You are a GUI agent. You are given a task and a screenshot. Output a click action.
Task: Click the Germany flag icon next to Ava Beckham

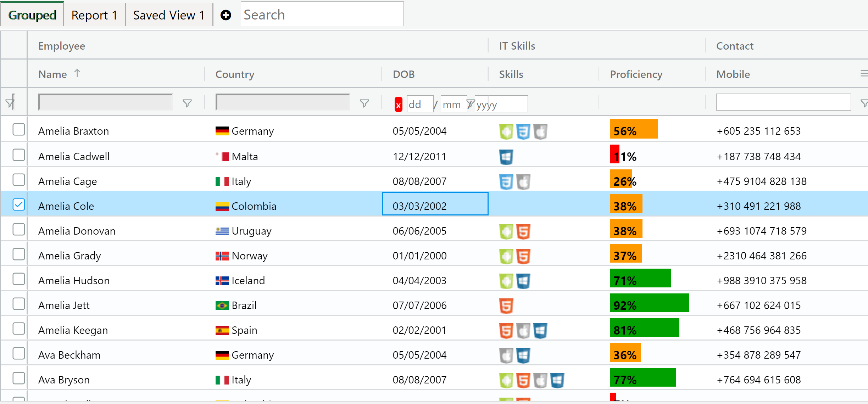coord(222,354)
